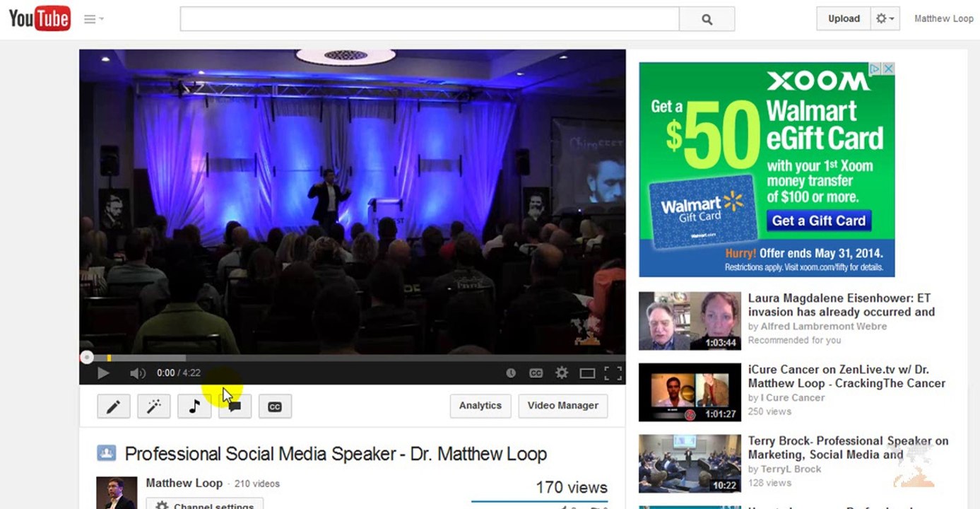980x509 pixels.
Task: Click the Professional Social Media Speaker title
Action: [x=336, y=454]
